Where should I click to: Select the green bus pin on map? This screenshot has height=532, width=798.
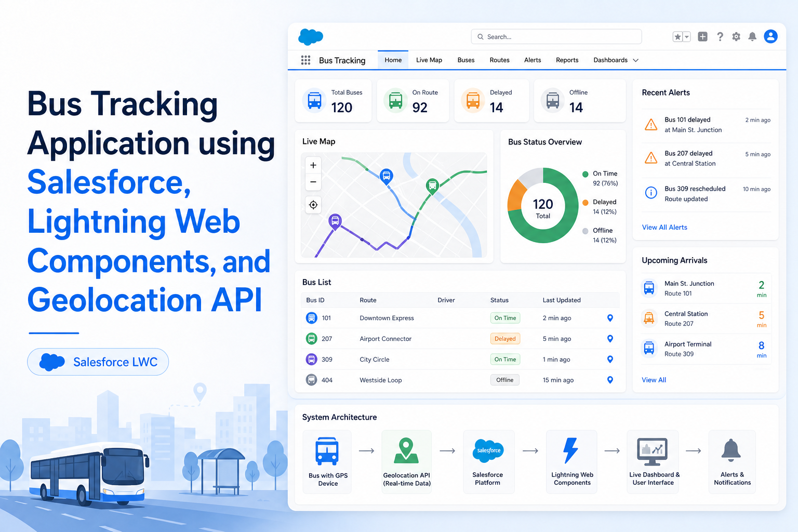point(432,185)
